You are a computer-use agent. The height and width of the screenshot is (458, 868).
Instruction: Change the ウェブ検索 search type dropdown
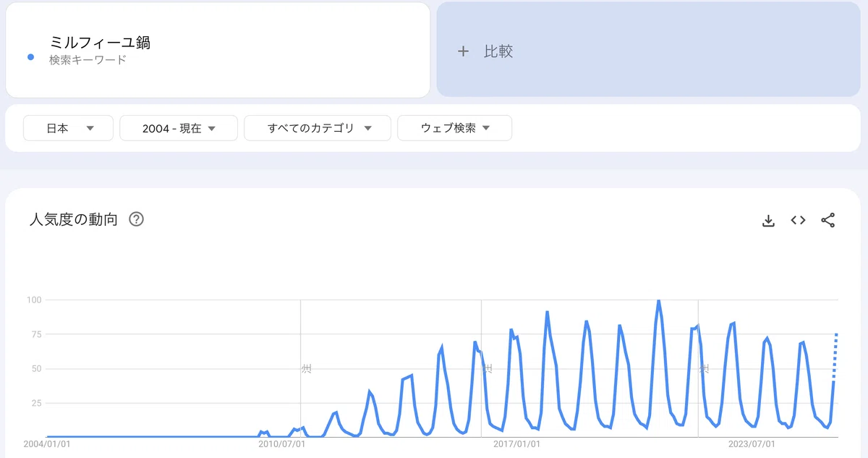tap(455, 128)
